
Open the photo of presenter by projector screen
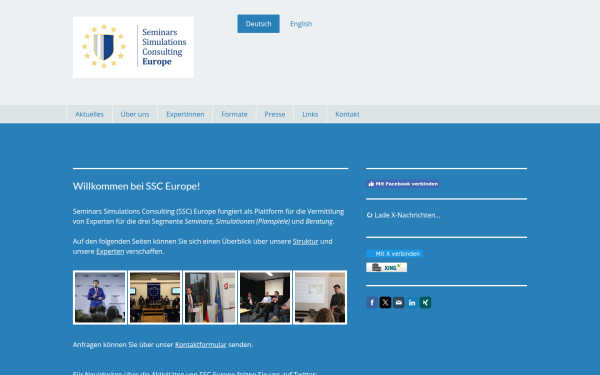pyautogui.click(x=320, y=297)
